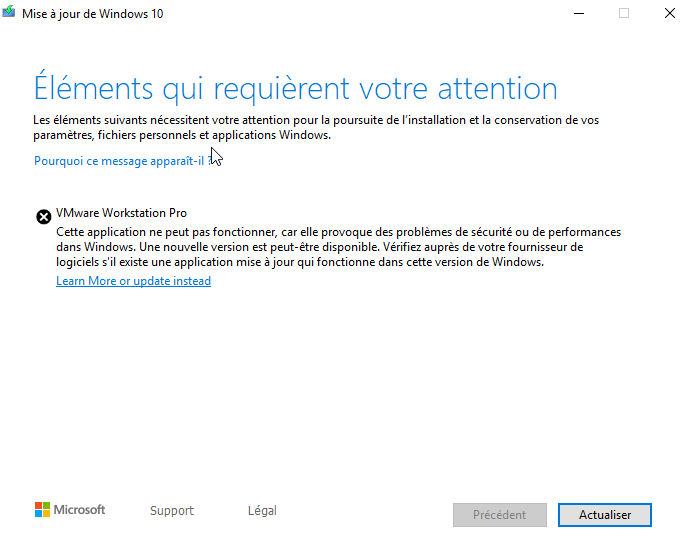Click the 'Mise à jour de Windows 10' title text

(x=93, y=14)
